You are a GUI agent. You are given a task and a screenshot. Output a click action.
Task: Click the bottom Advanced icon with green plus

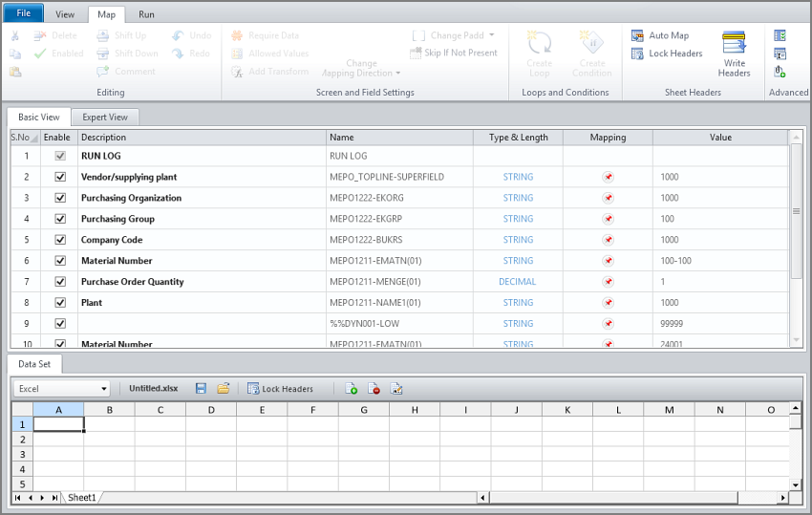point(780,72)
